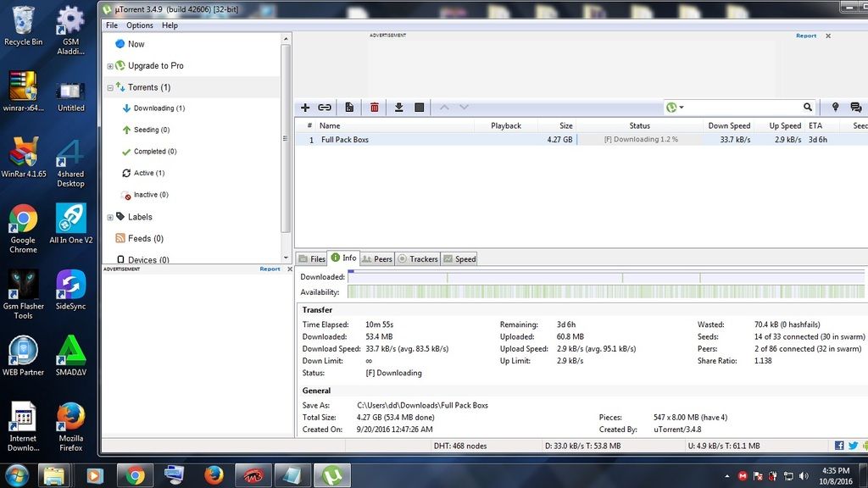Click the Add Torrent plus icon
Screen dimensions: 868x488
pyautogui.click(x=305, y=108)
